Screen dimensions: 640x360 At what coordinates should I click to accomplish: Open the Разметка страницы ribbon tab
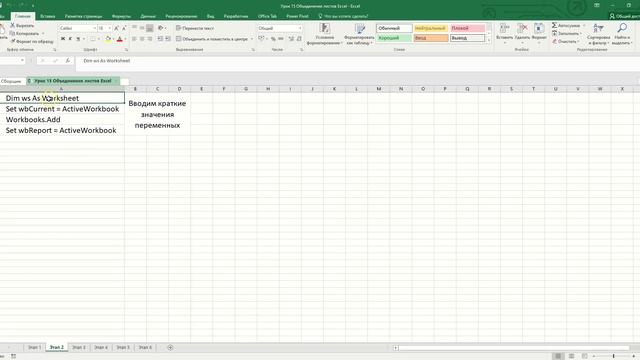[84, 16]
